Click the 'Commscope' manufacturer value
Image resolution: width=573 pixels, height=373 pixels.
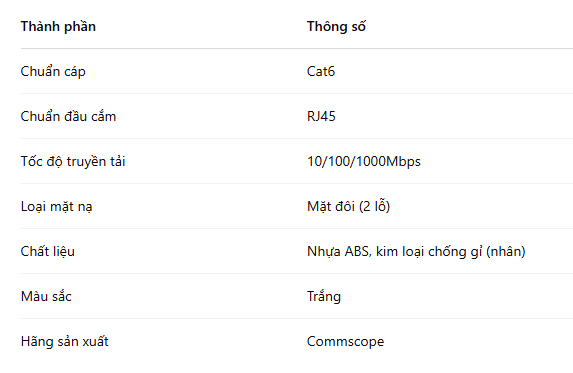point(345,341)
